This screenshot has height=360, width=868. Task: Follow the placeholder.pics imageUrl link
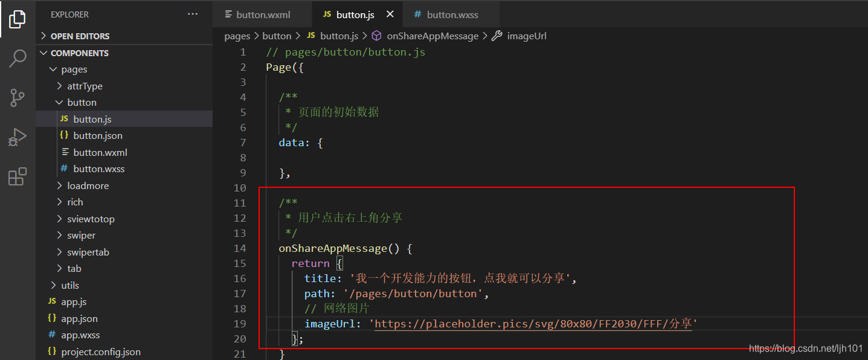click(533, 324)
